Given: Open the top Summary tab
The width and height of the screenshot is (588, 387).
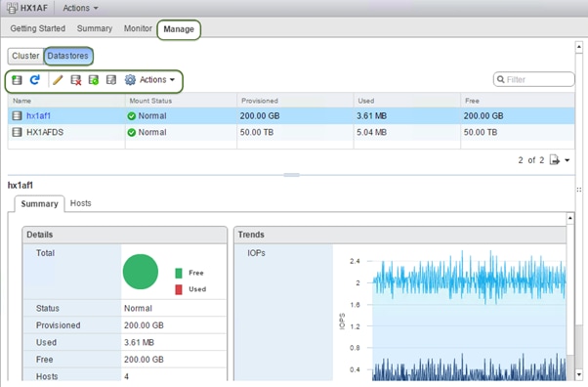Looking at the screenshot, I should tap(95, 28).
